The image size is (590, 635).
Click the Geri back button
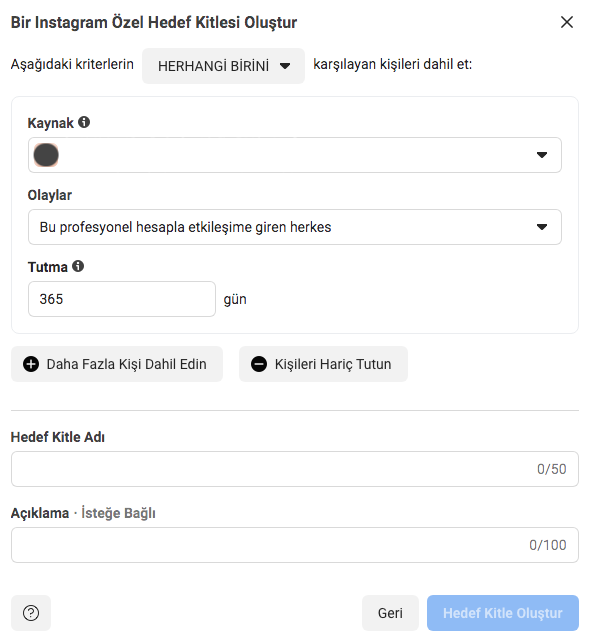tap(390, 613)
